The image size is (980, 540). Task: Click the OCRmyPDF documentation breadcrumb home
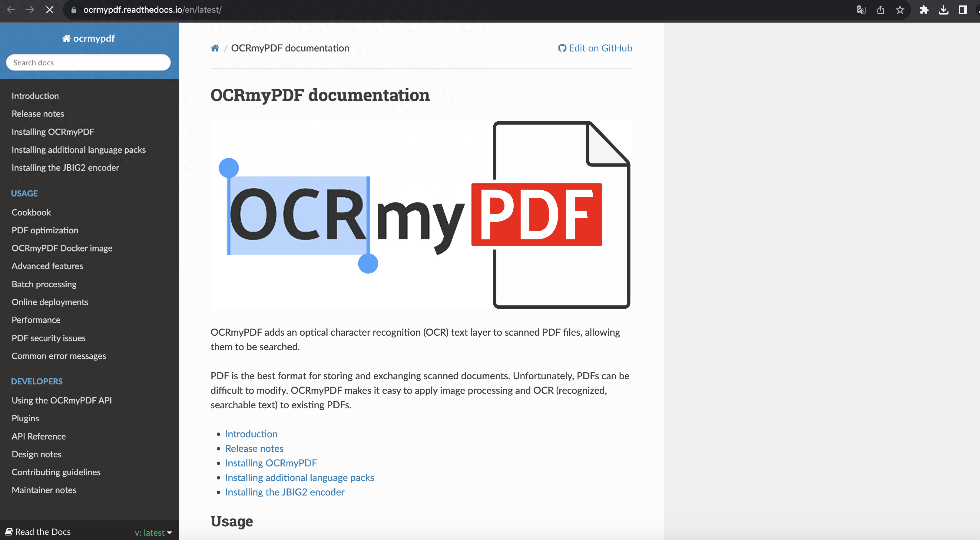click(215, 48)
